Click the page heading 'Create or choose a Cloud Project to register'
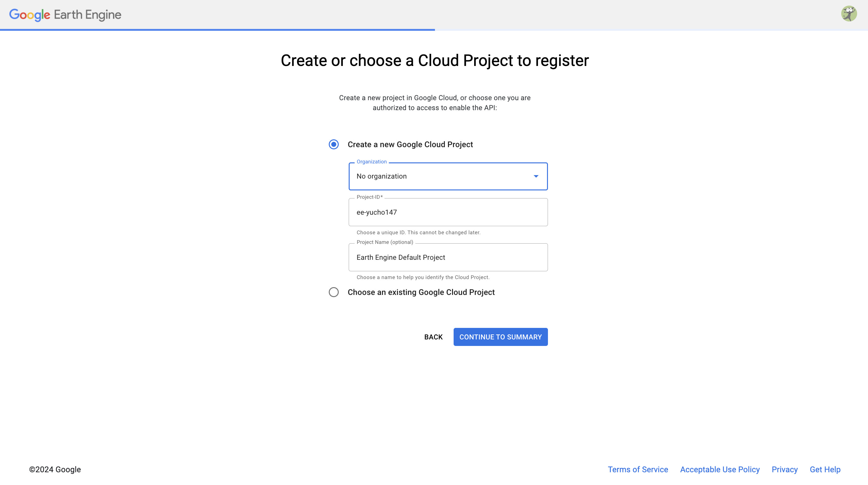This screenshot has width=868, height=485. [x=435, y=61]
